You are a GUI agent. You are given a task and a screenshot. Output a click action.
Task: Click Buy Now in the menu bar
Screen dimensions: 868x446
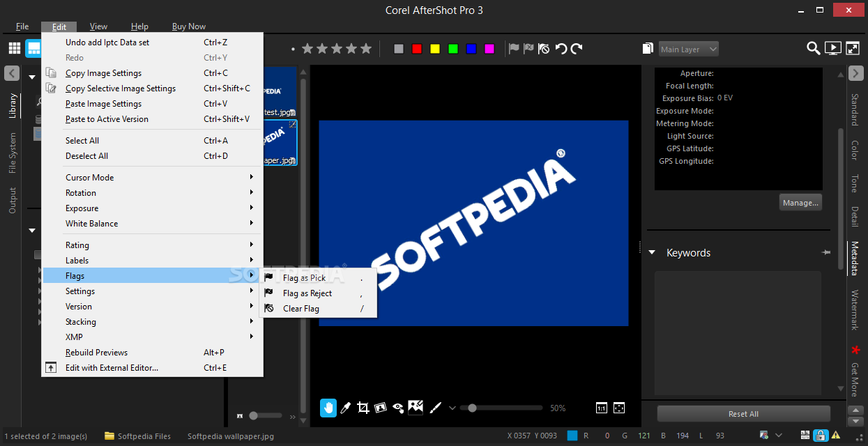coord(189,26)
